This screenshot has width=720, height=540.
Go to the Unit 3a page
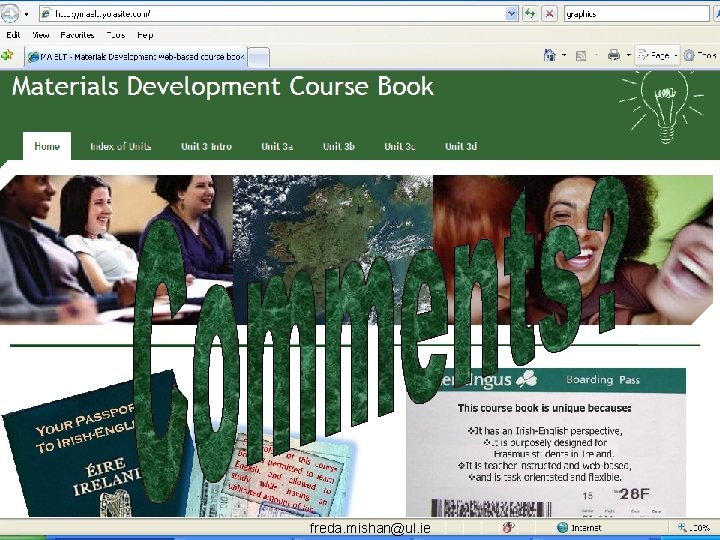[x=277, y=146]
